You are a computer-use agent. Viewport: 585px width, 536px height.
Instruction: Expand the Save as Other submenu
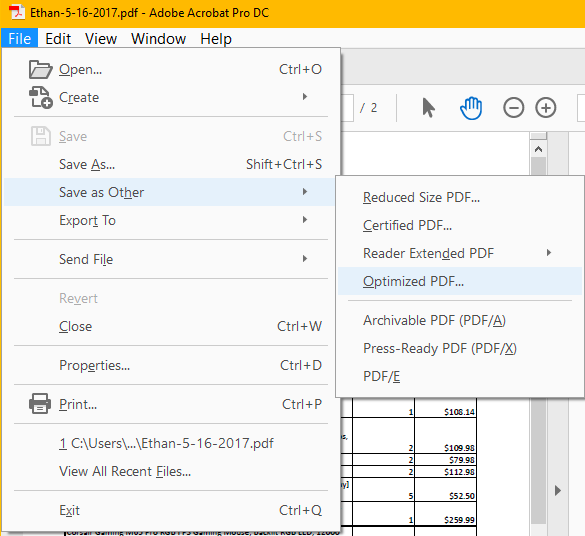170,192
